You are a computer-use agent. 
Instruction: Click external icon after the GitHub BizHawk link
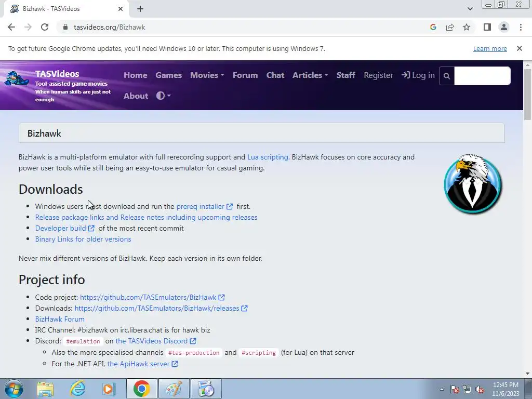click(221, 297)
